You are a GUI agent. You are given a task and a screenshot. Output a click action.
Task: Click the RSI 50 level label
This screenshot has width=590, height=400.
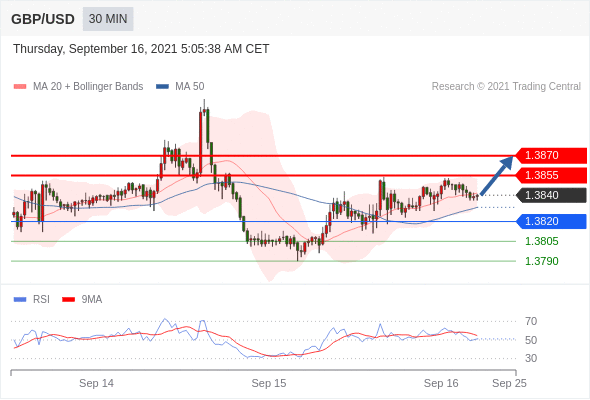(x=531, y=340)
